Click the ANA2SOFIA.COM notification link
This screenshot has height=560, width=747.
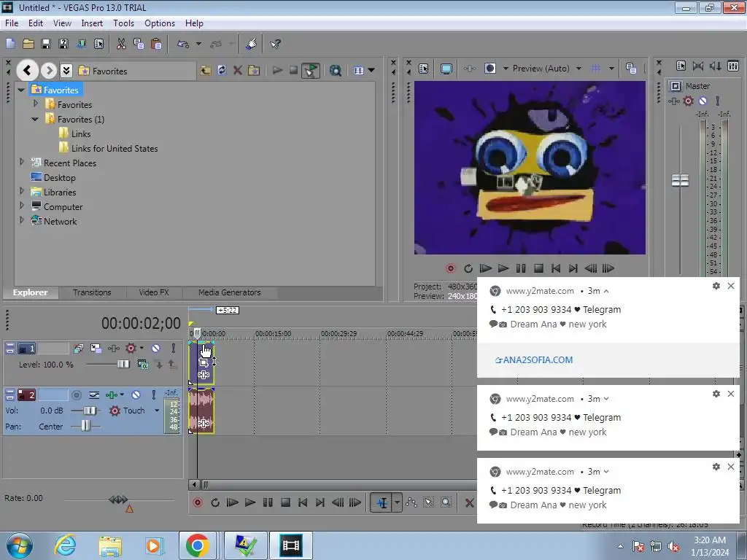(x=534, y=360)
